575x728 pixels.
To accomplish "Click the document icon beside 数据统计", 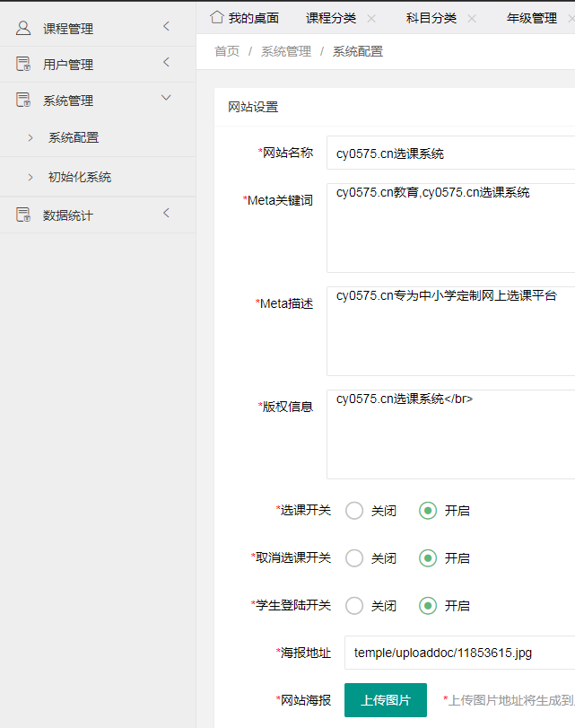I will [x=23, y=215].
